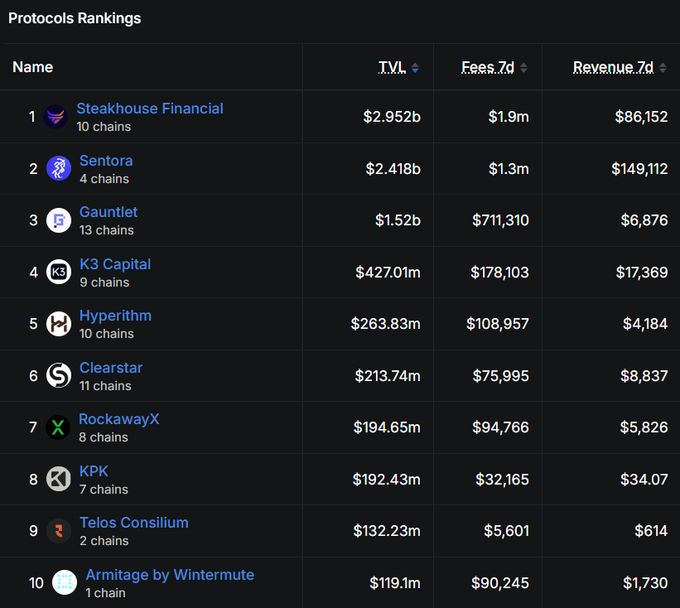
Task: Click the Steakhouse Financial logo icon
Action: 56,117
